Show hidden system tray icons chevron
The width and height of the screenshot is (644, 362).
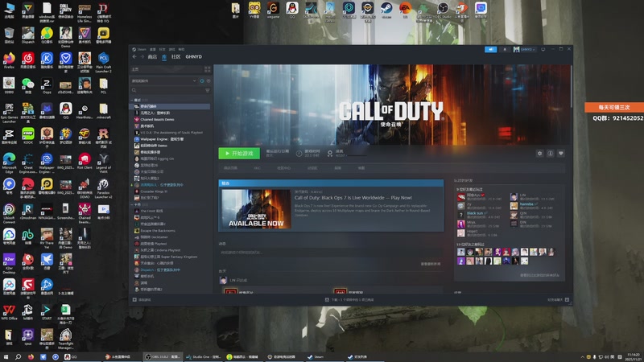coord(582,357)
